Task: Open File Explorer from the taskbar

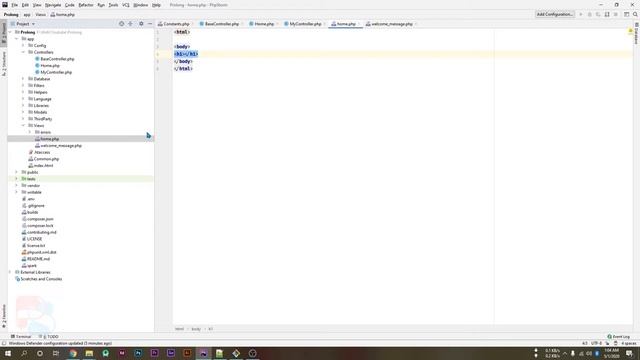Action: (89, 353)
